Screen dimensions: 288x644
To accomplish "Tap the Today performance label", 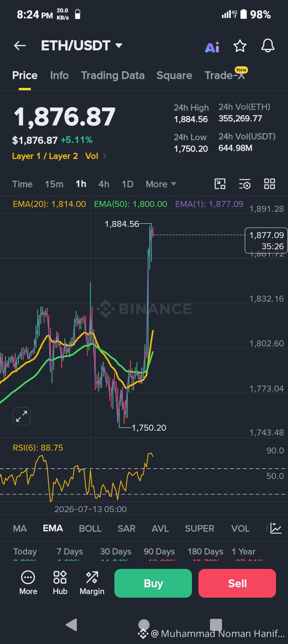I will tap(25, 552).
